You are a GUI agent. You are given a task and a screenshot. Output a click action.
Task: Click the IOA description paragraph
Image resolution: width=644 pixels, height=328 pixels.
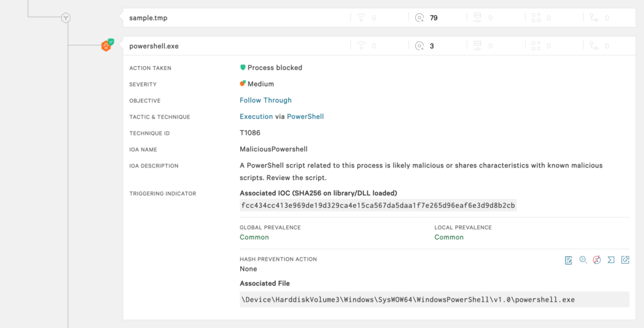pyautogui.click(x=421, y=172)
